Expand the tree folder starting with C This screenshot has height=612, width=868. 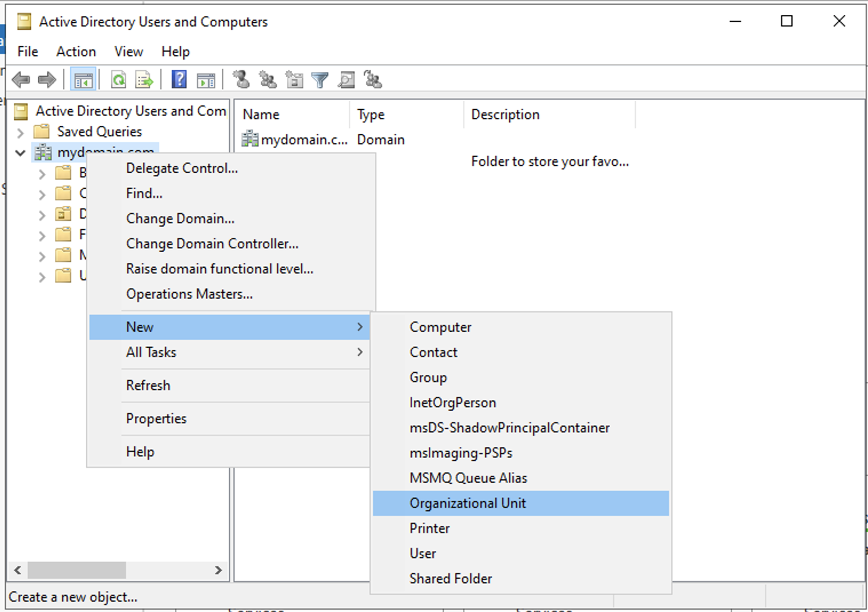[42, 194]
